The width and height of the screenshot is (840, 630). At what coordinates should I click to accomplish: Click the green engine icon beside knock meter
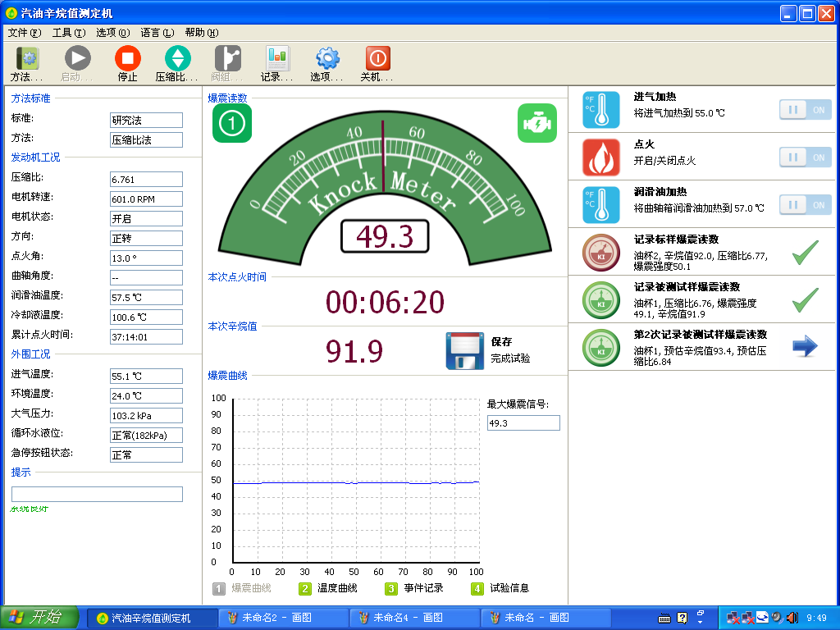(x=537, y=123)
